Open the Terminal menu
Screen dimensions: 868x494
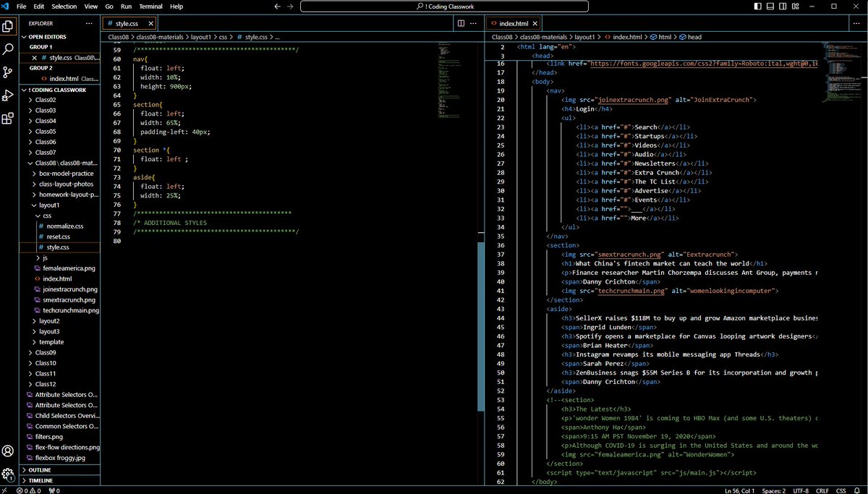tap(151, 7)
